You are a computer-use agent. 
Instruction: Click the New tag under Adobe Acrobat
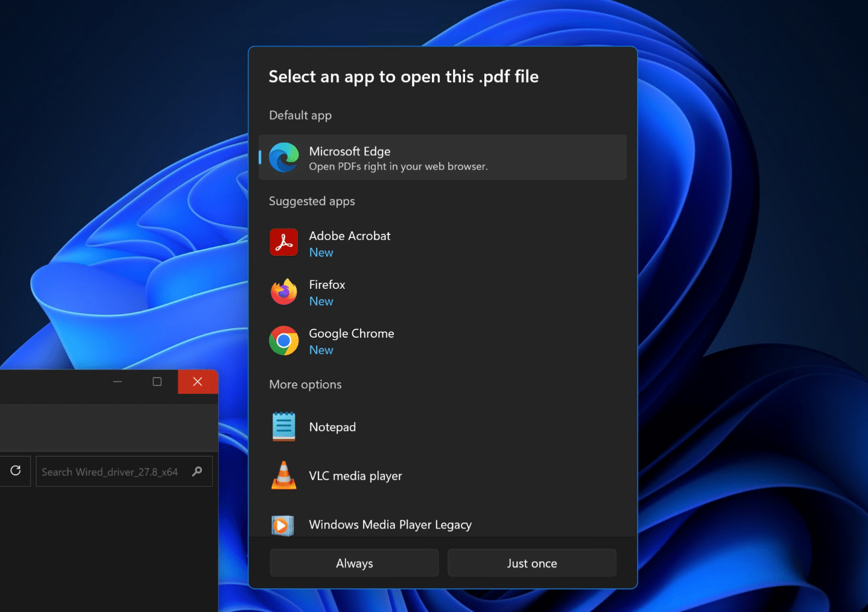(321, 253)
